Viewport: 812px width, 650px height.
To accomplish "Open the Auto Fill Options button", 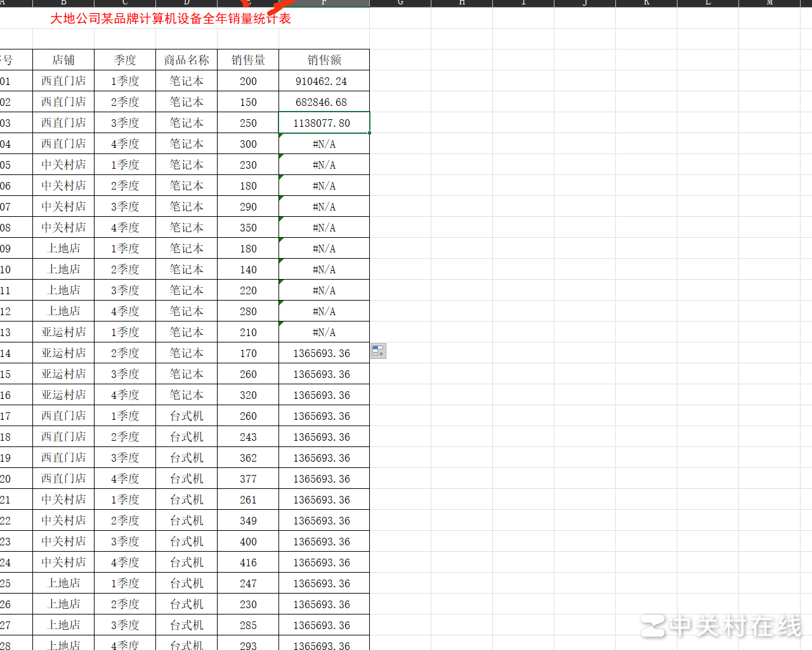I will click(378, 351).
